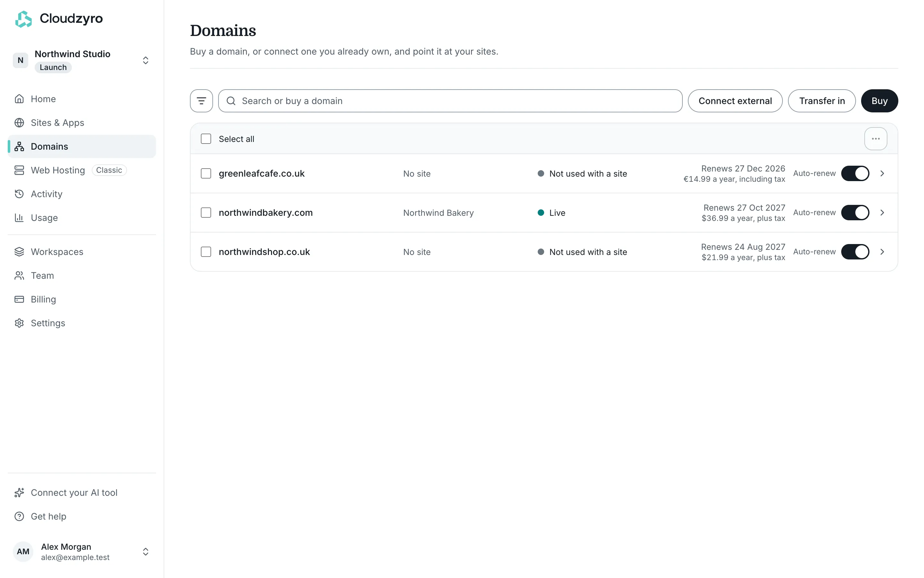Click the Billing card icon

[x=19, y=299]
